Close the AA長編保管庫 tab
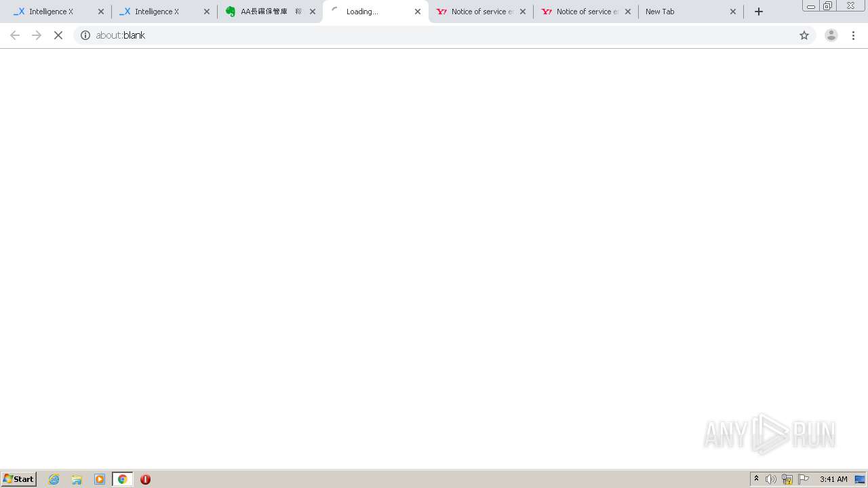Image resolution: width=868 pixels, height=488 pixels. click(x=313, y=12)
